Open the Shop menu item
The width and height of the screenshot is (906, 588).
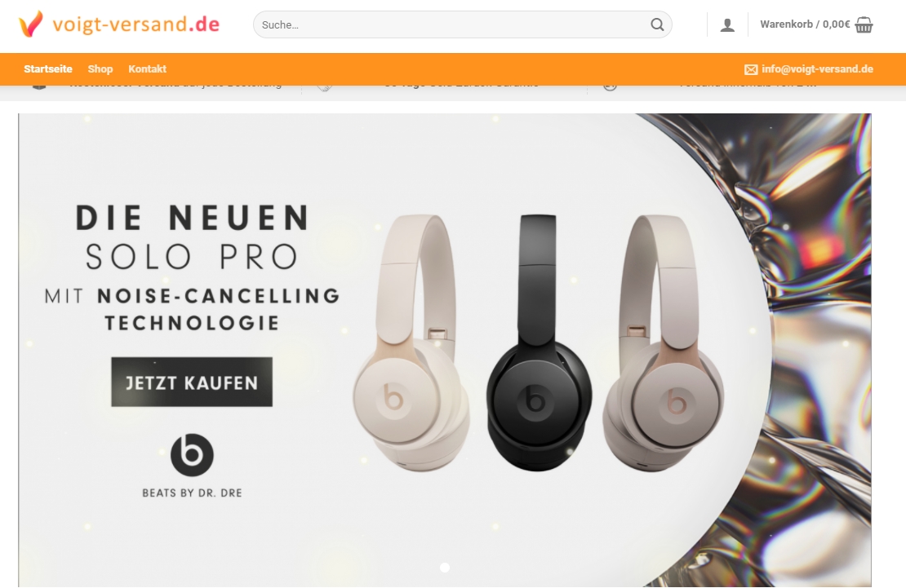point(100,69)
